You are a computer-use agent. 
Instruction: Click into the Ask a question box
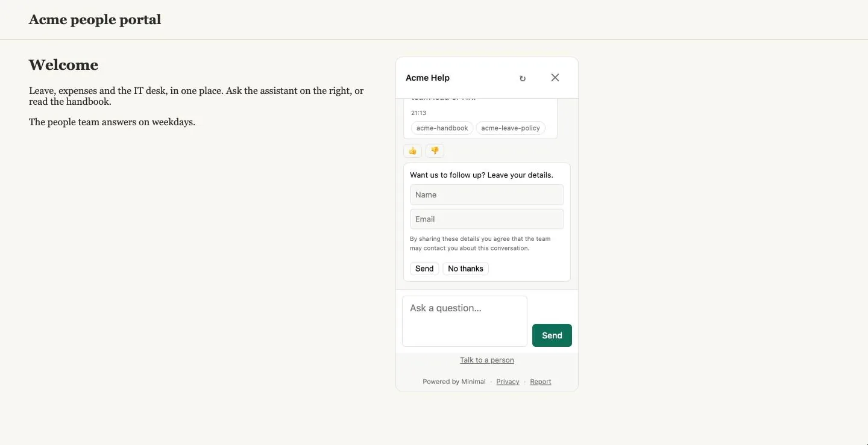point(465,321)
